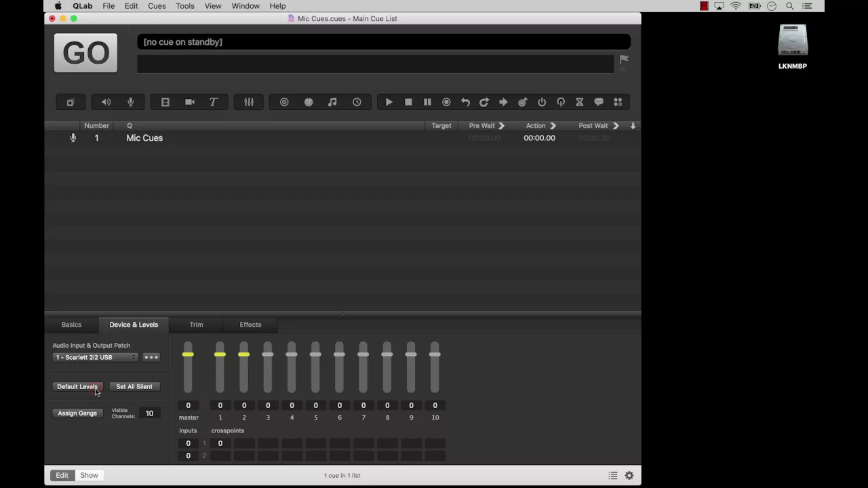Add a Target cue (bullseye with arrow)
The image size is (868, 488).
(523, 102)
